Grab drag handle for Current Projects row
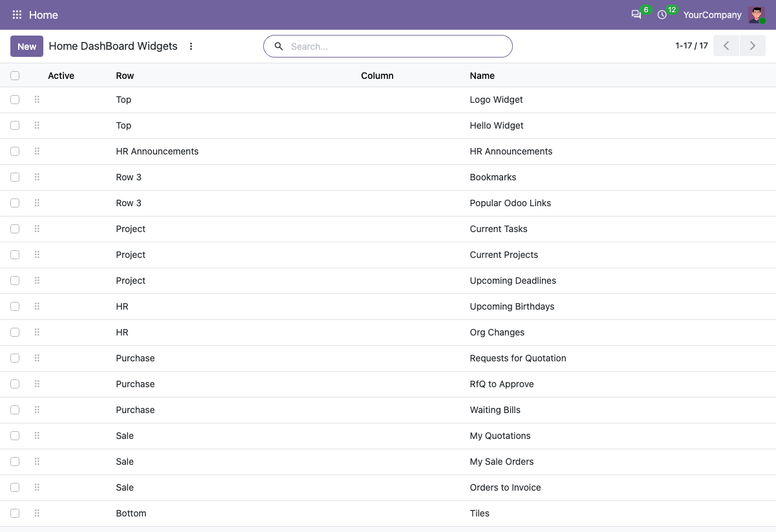The height and width of the screenshot is (532, 776). (x=37, y=255)
